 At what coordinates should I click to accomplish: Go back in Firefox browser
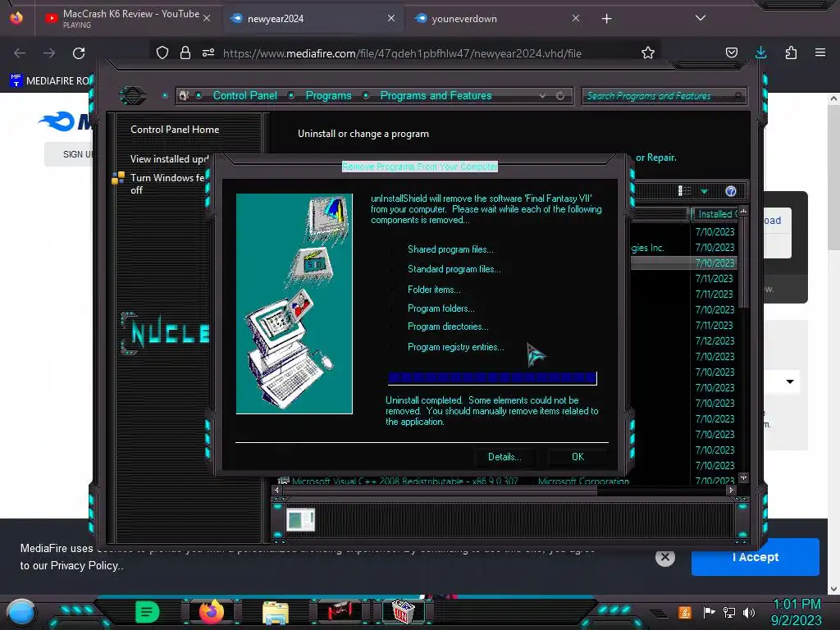pyautogui.click(x=20, y=53)
